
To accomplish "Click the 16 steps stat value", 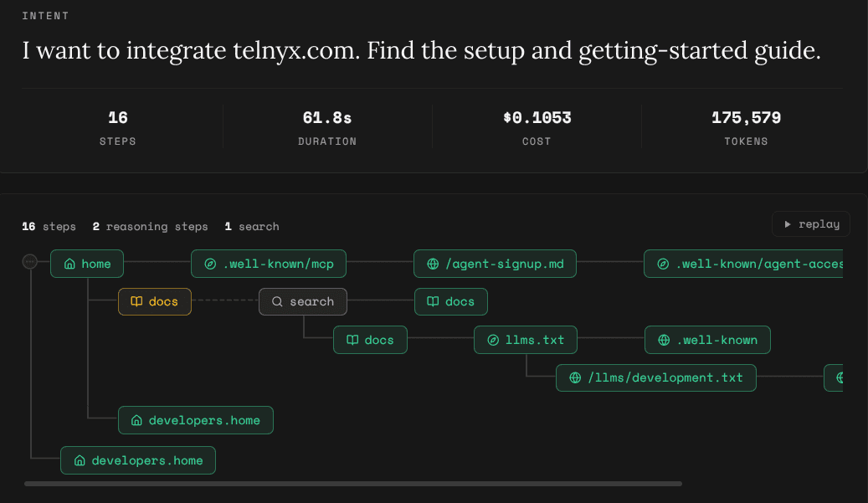I will click(x=118, y=118).
